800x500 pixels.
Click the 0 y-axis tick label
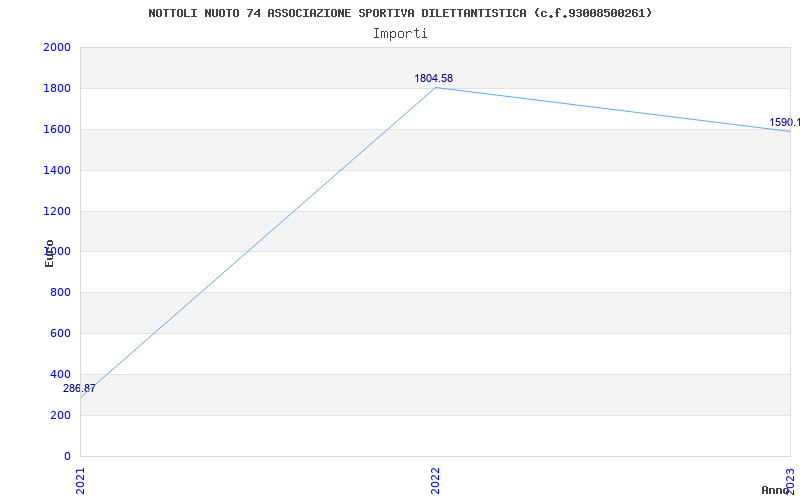click(67, 456)
